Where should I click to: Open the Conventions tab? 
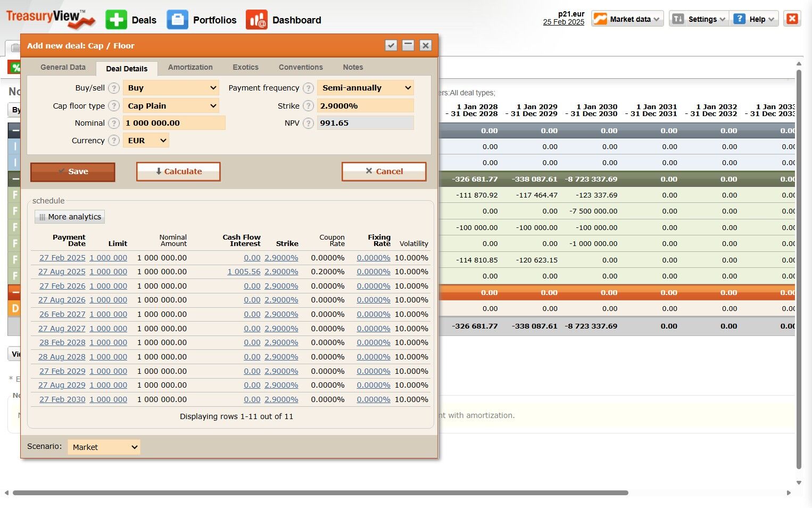(x=301, y=67)
